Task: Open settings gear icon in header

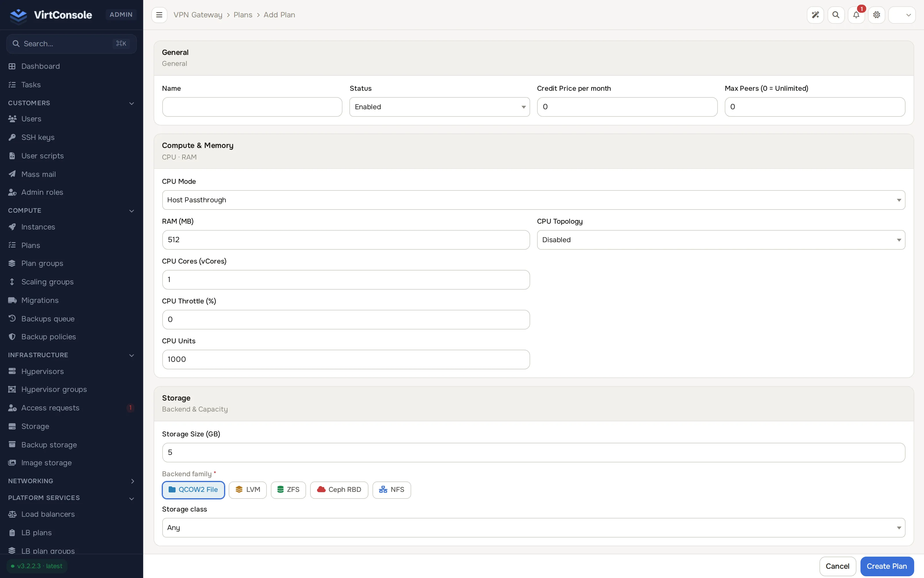Action: [x=877, y=15]
